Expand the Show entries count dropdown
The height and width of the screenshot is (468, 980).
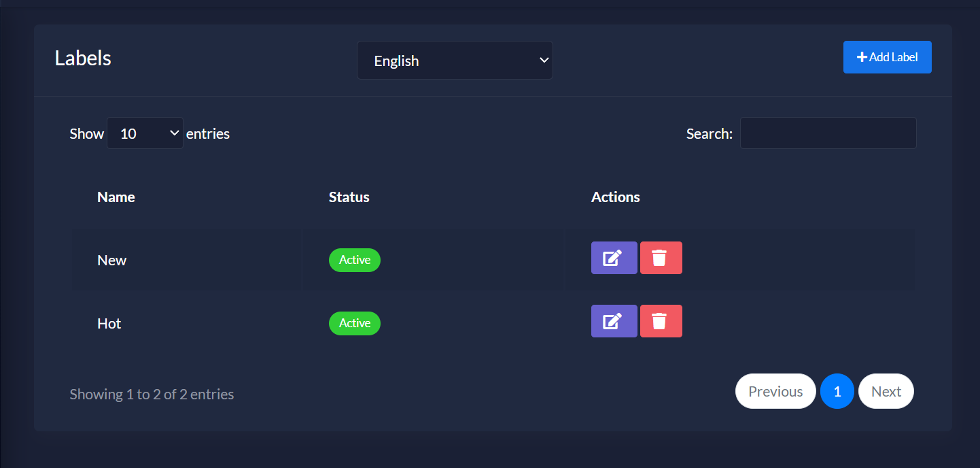145,133
